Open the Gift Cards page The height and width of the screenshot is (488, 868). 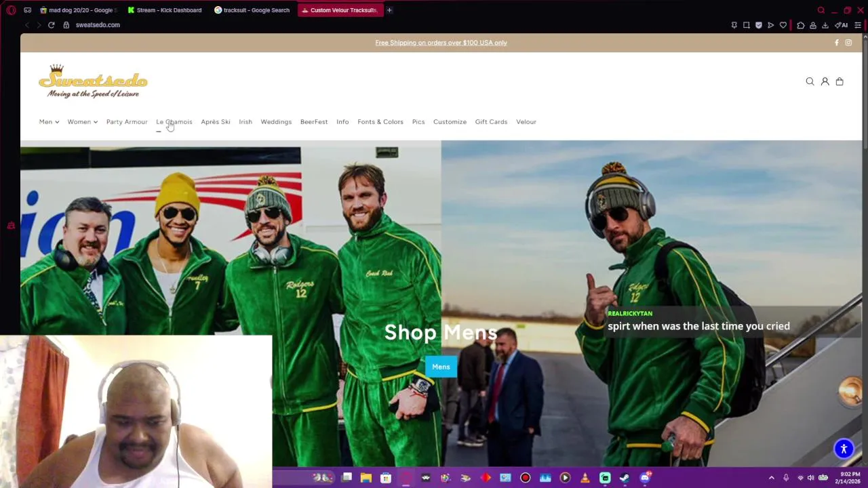[491, 122]
